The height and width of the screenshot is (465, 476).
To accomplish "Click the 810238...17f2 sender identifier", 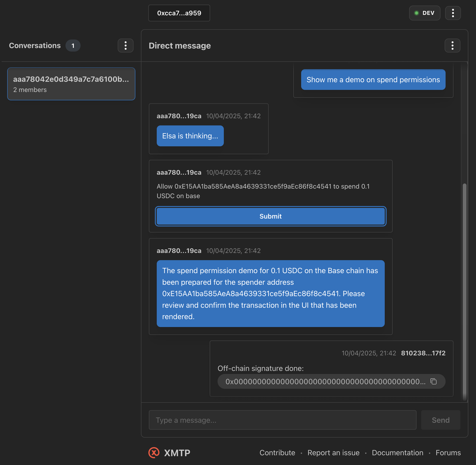I will [x=423, y=353].
